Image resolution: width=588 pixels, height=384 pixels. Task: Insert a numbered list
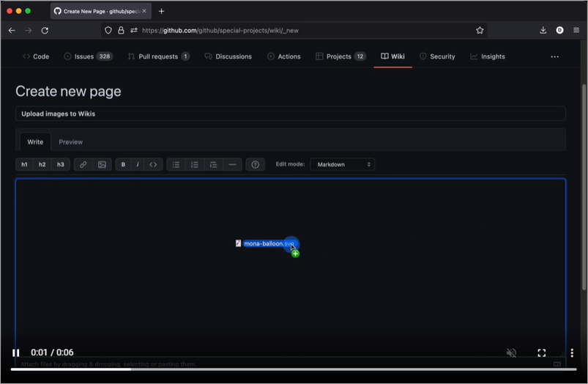pos(195,164)
